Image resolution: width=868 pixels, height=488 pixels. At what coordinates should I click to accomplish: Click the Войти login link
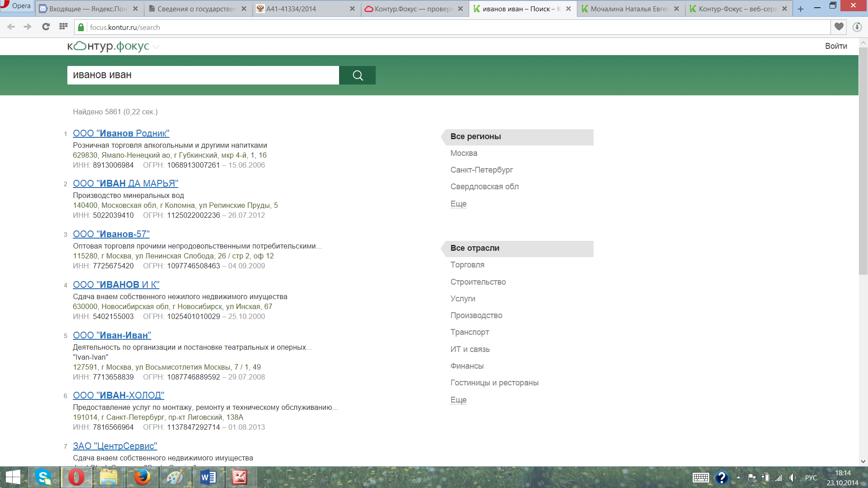[x=836, y=46]
